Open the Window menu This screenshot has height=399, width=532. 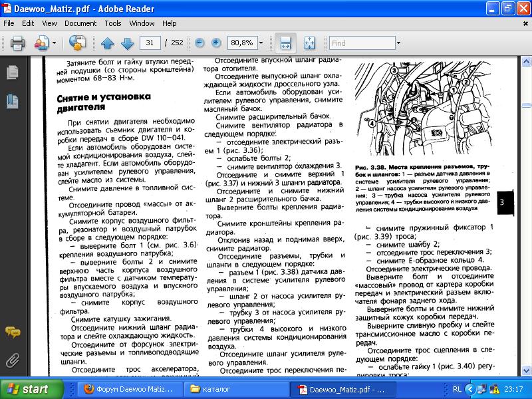pos(142,23)
